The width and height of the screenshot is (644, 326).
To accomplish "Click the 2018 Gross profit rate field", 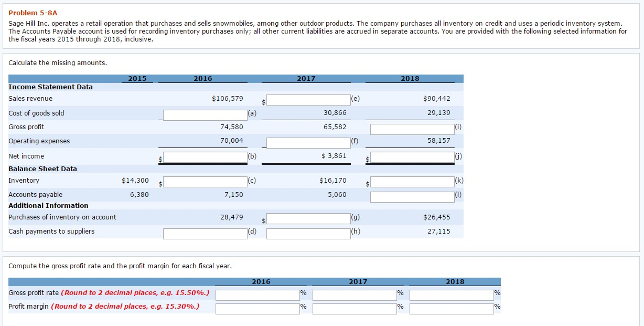I will click(452, 295).
